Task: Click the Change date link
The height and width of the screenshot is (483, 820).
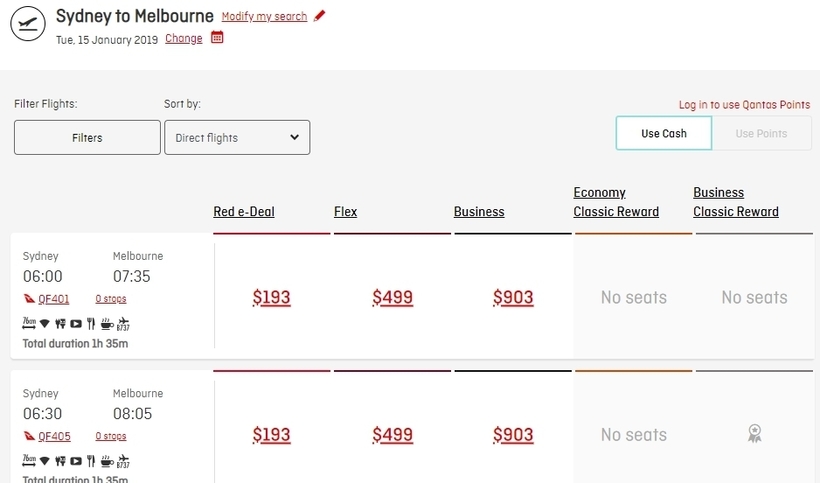Action: pos(184,39)
